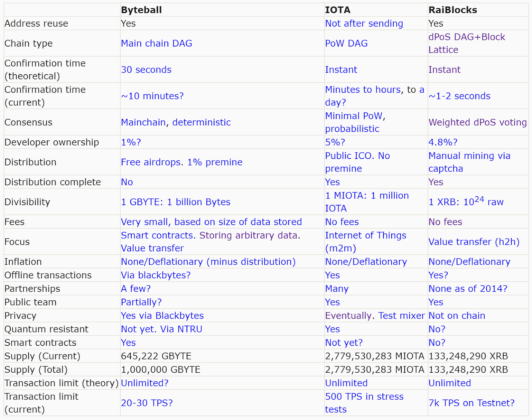Open the '1% premine' link
This screenshot has width=532, height=420.
[x=215, y=162]
